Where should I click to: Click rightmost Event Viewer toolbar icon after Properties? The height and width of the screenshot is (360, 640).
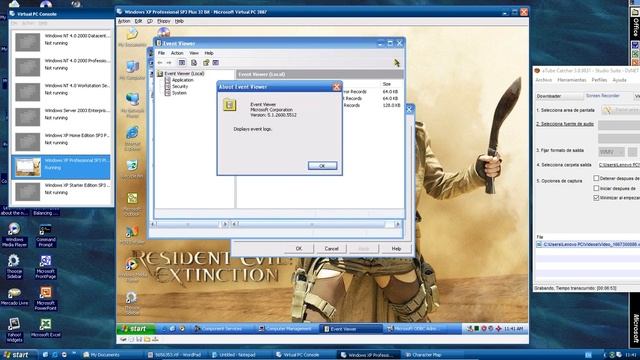tap(216, 63)
